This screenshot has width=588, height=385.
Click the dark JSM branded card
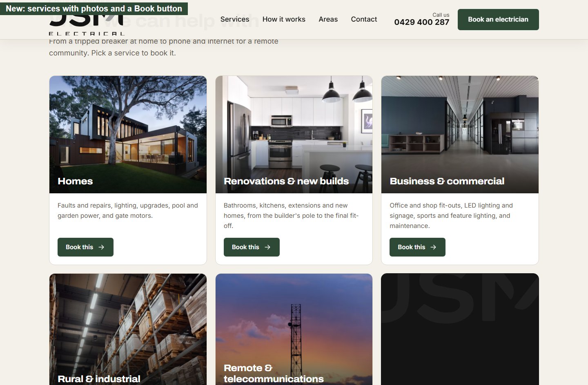[460, 330]
